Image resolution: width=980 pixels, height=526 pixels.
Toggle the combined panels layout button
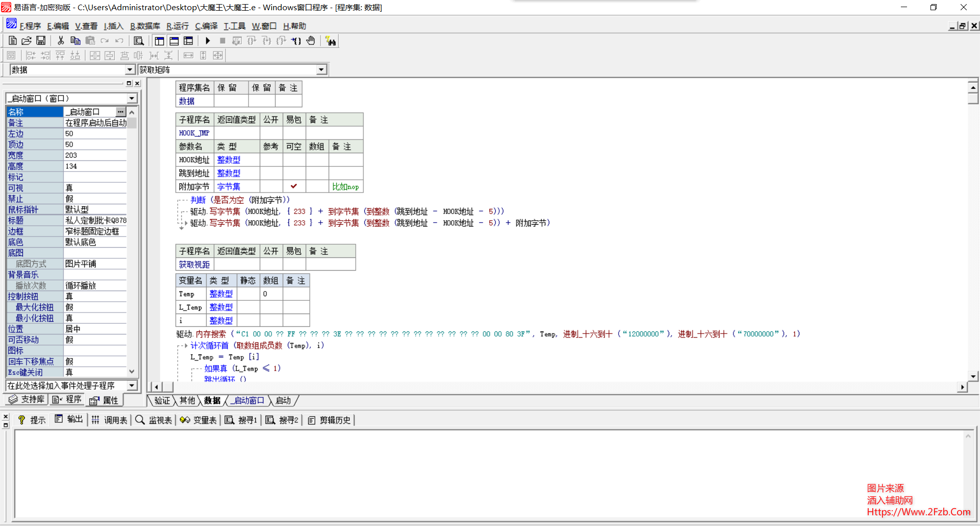[x=188, y=41]
